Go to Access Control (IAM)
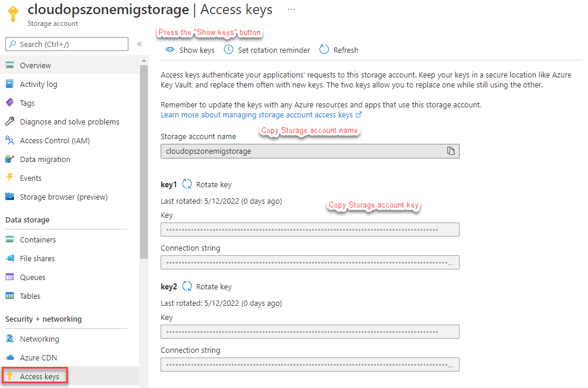 (x=55, y=140)
